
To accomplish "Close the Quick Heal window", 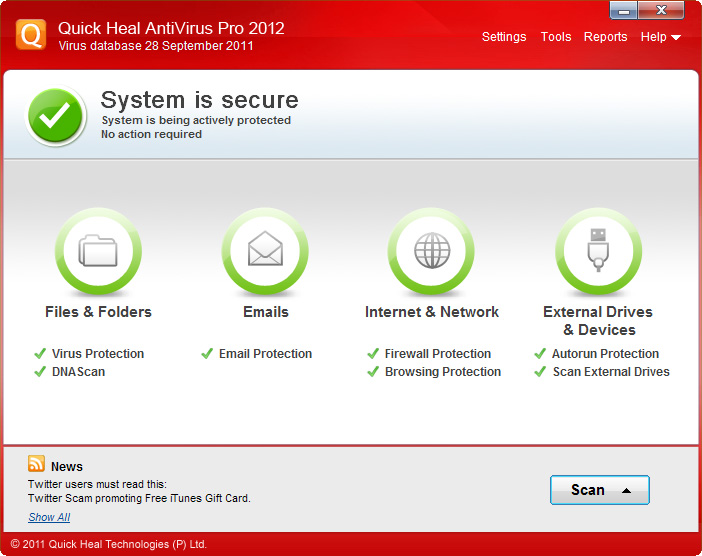I will 661,10.
